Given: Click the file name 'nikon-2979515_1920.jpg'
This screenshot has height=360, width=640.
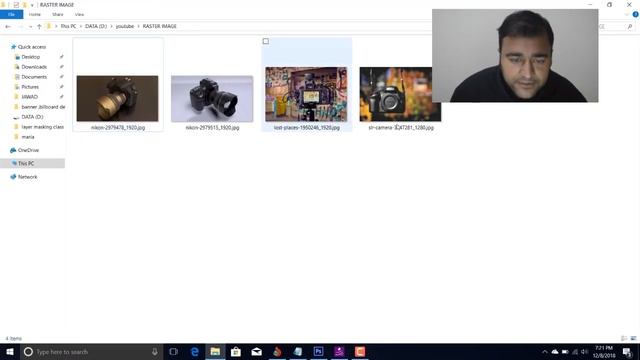Looking at the screenshot, I should (x=212, y=128).
